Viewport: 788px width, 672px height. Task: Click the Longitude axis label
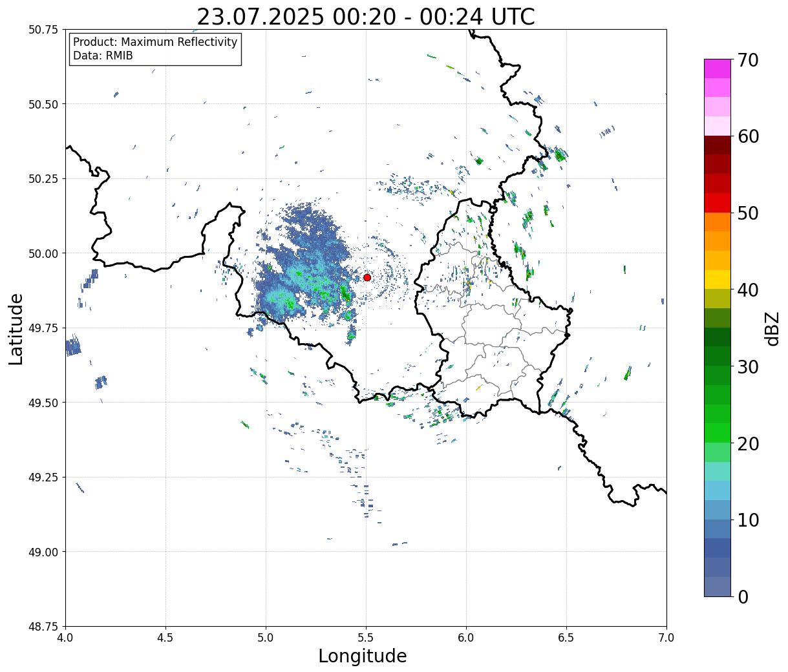[x=363, y=656]
